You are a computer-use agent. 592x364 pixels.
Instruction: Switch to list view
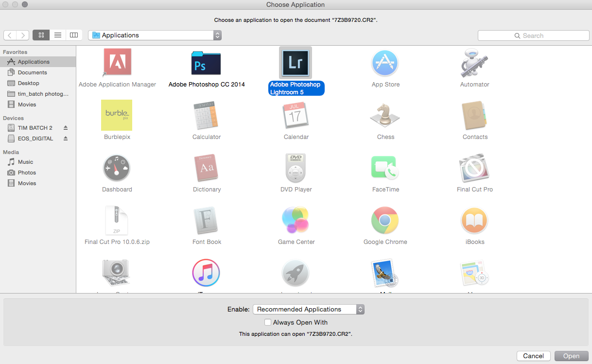coord(57,35)
